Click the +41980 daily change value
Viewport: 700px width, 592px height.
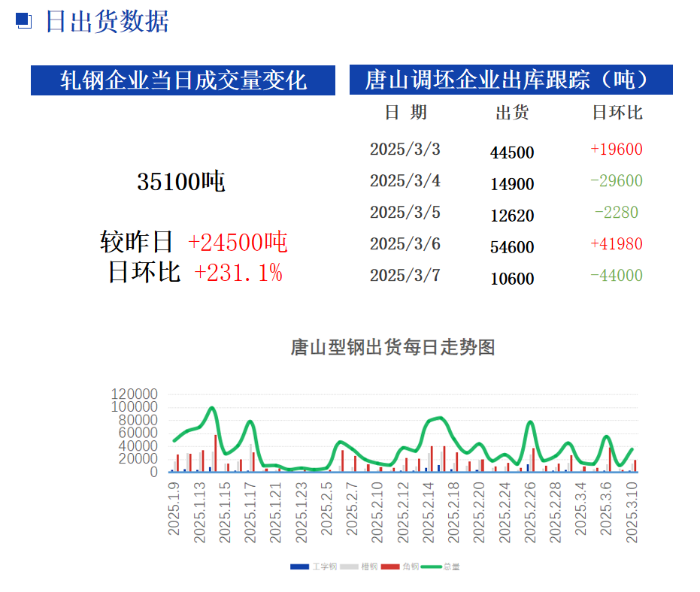tap(617, 244)
